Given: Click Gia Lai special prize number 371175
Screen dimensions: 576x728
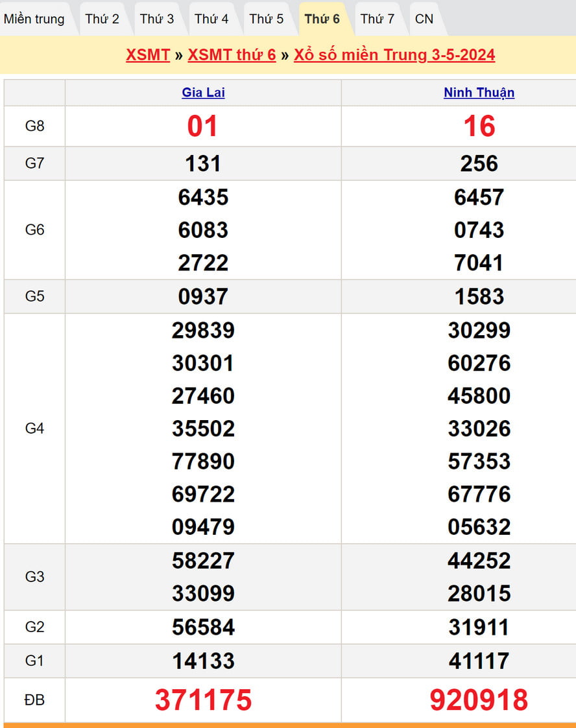Looking at the screenshot, I should click(203, 700).
